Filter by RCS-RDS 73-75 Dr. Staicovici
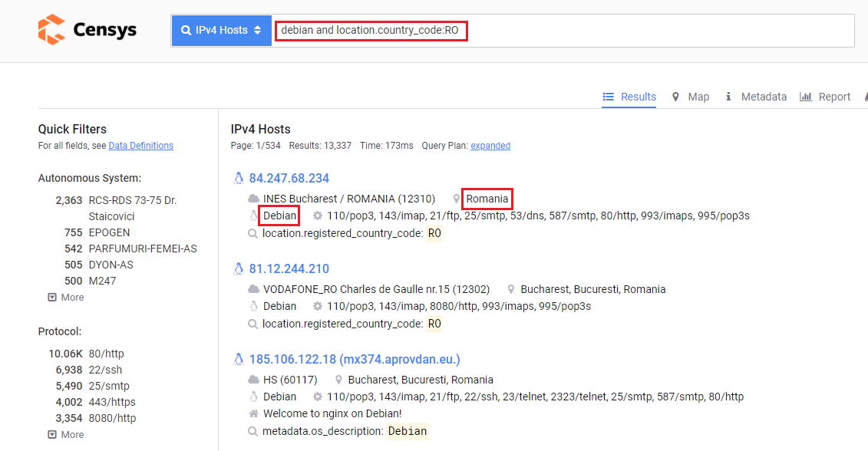Screen dimensions: 868x451 coord(133,208)
